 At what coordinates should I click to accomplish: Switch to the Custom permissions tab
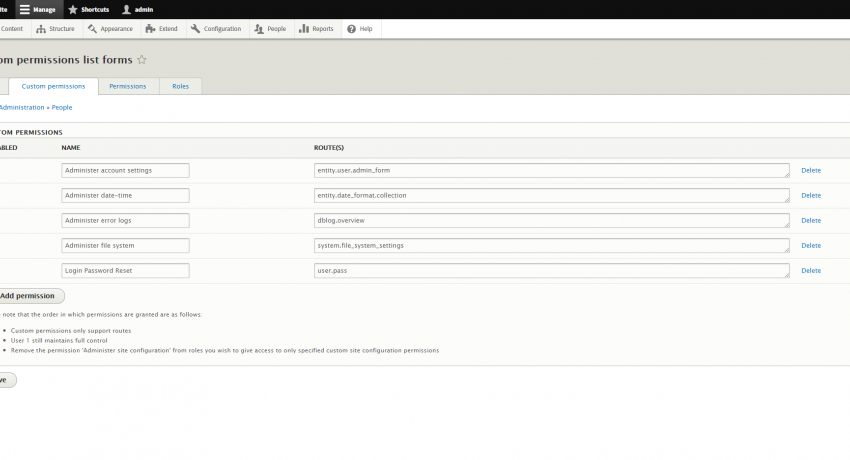point(53,86)
